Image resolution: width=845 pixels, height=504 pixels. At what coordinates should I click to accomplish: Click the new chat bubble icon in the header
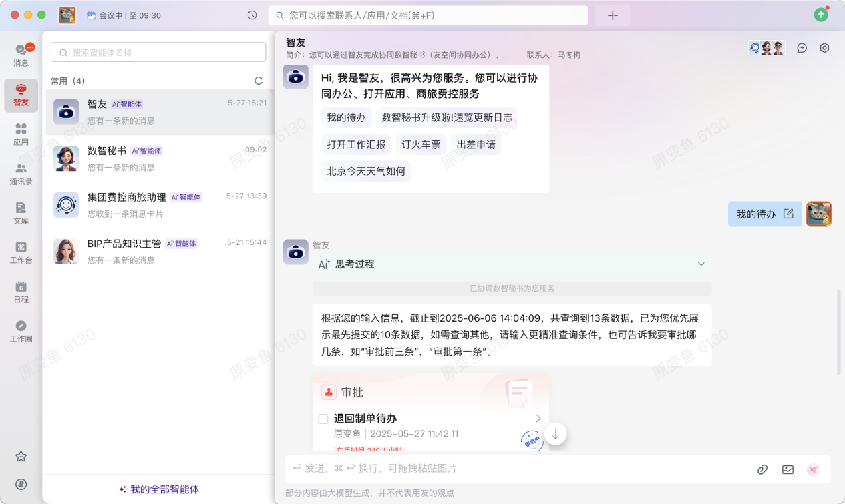click(x=802, y=48)
